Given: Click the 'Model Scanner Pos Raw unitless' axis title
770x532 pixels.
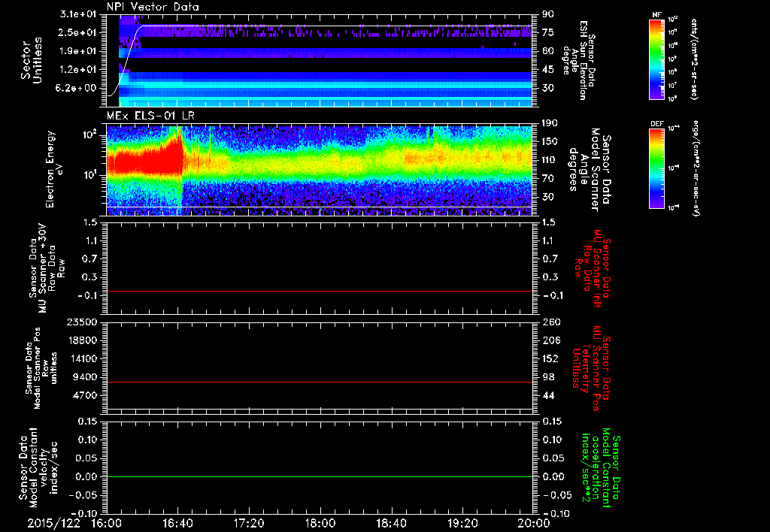Looking at the screenshot, I should 42,368.
